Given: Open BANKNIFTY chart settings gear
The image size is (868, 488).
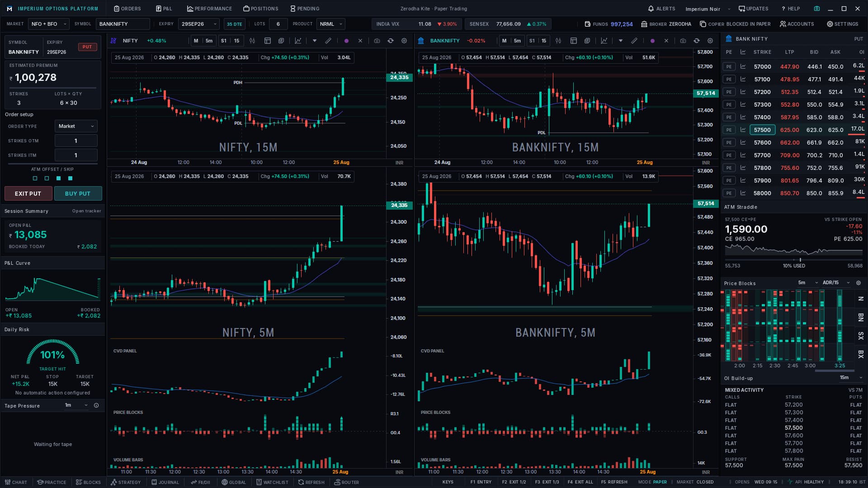Looking at the screenshot, I should pyautogui.click(x=710, y=41).
